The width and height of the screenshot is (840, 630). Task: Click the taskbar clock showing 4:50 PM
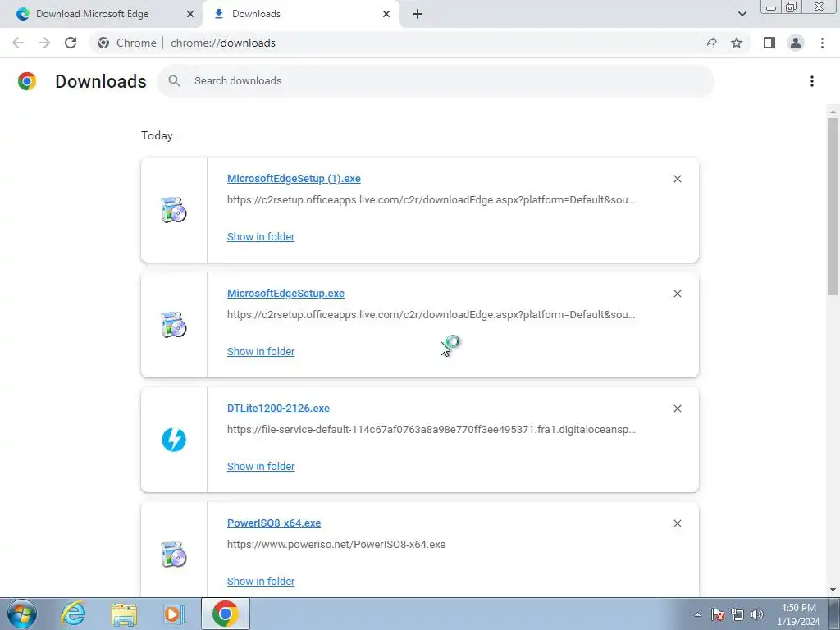[x=798, y=614]
